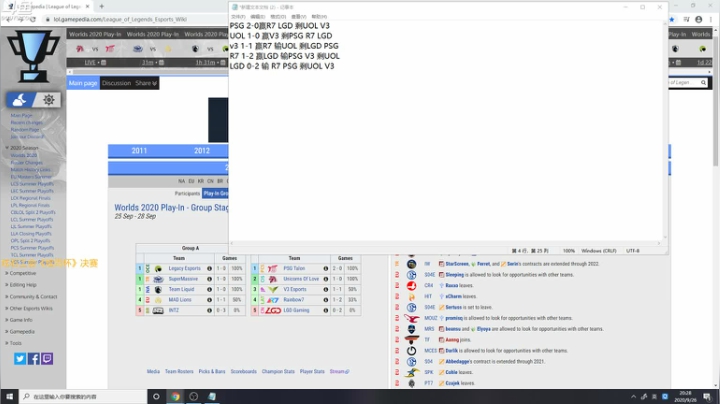This screenshot has height=404, width=720.
Task: Open the second menu in the Notepad menu bar
Action: 258,17
